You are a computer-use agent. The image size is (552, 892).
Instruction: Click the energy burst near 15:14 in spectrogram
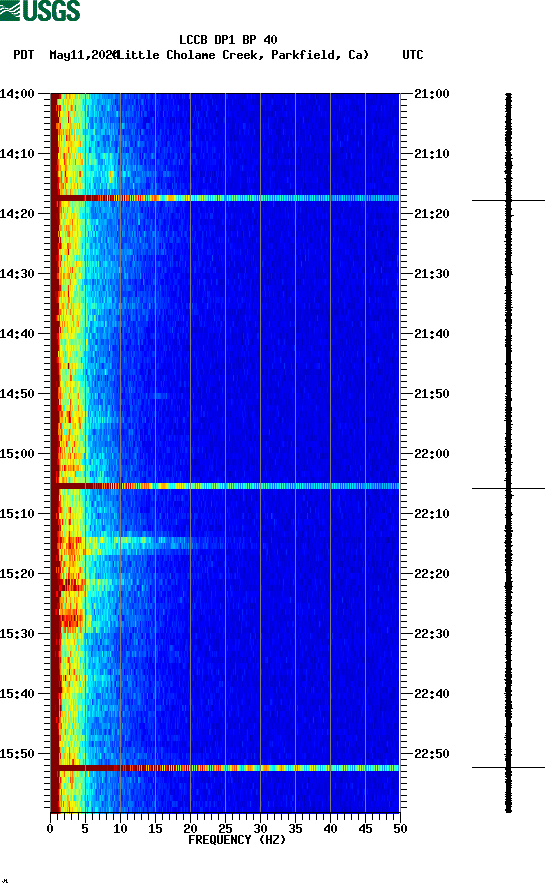coord(137,543)
